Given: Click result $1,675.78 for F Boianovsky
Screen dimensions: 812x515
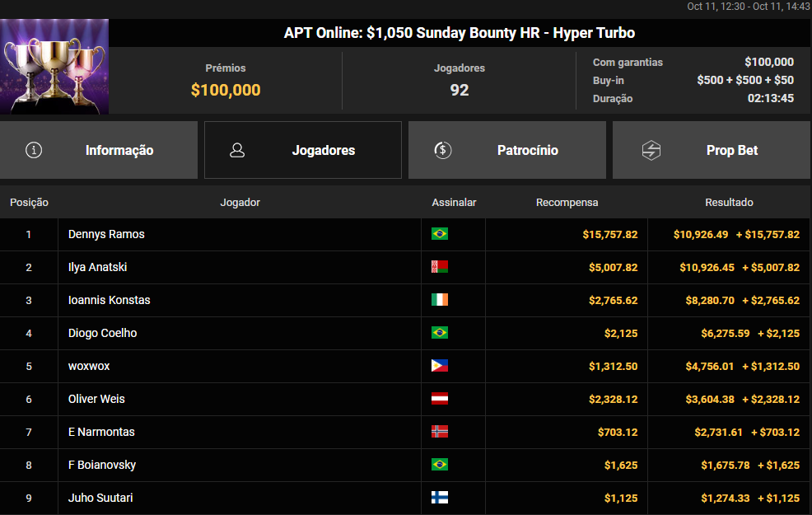Looking at the screenshot, I should pyautogui.click(x=726, y=466).
